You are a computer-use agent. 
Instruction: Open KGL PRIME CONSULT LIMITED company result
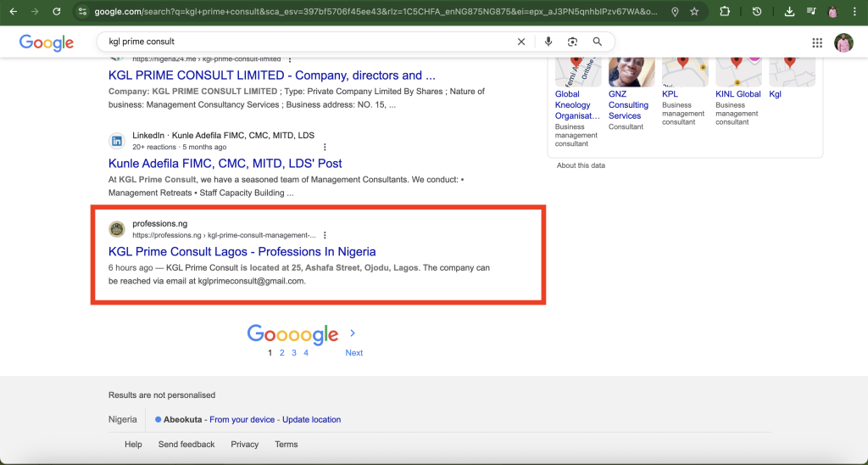[x=272, y=76]
